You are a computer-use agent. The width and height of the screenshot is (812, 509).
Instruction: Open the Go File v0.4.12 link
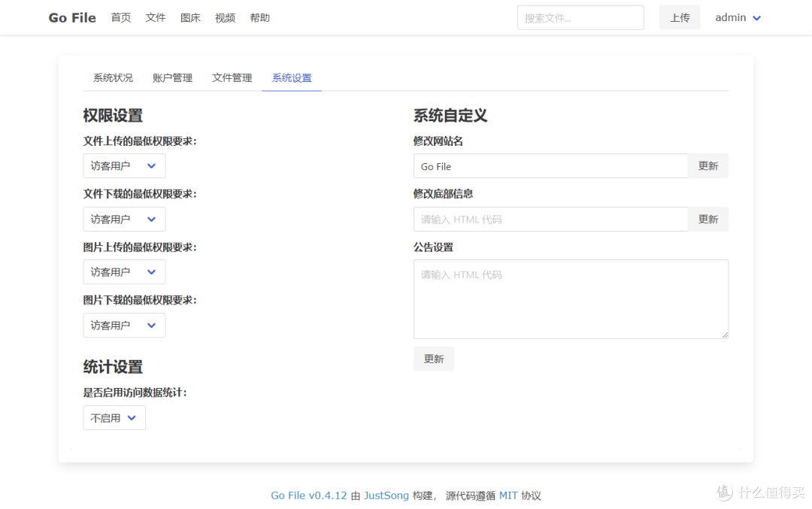point(308,495)
